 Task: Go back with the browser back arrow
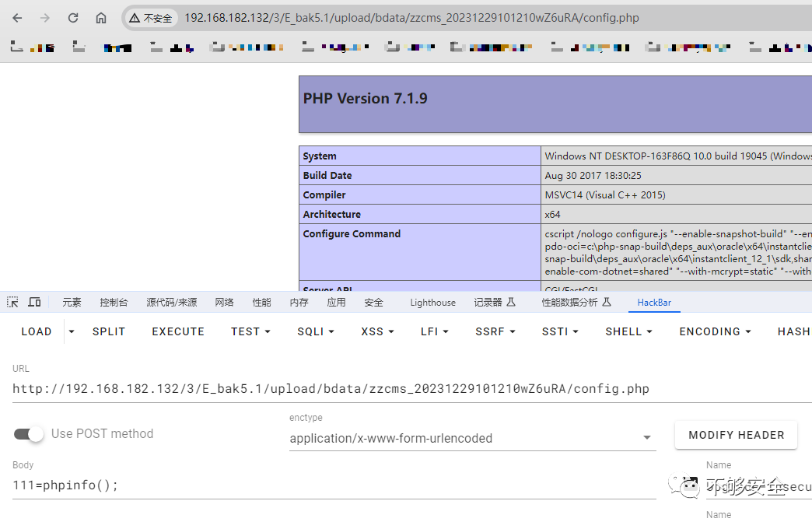coord(17,18)
